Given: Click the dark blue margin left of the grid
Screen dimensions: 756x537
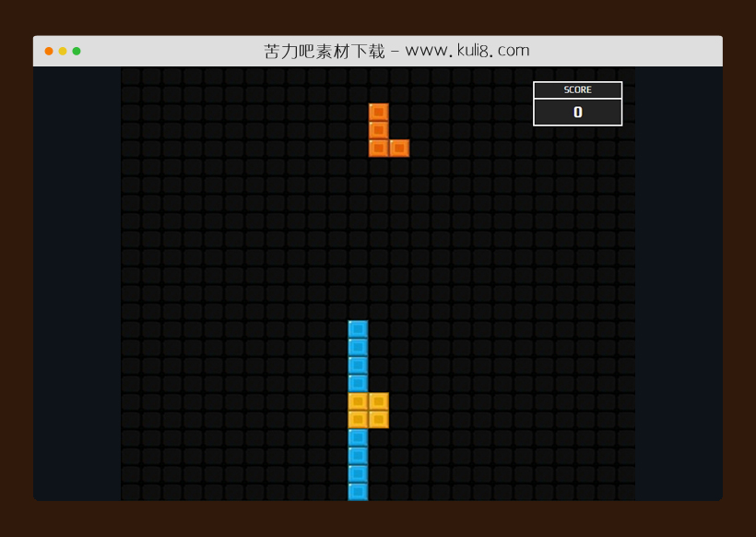Looking at the screenshot, I should pyautogui.click(x=77, y=277).
